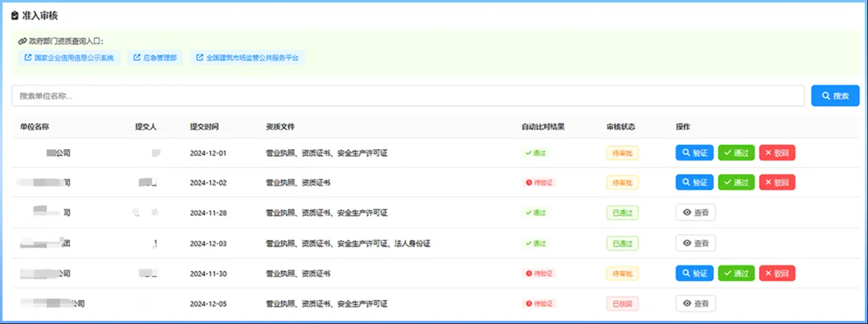Click 验证 for the 2024-12-01 submission
This screenshot has width=868, height=324.
click(x=694, y=153)
